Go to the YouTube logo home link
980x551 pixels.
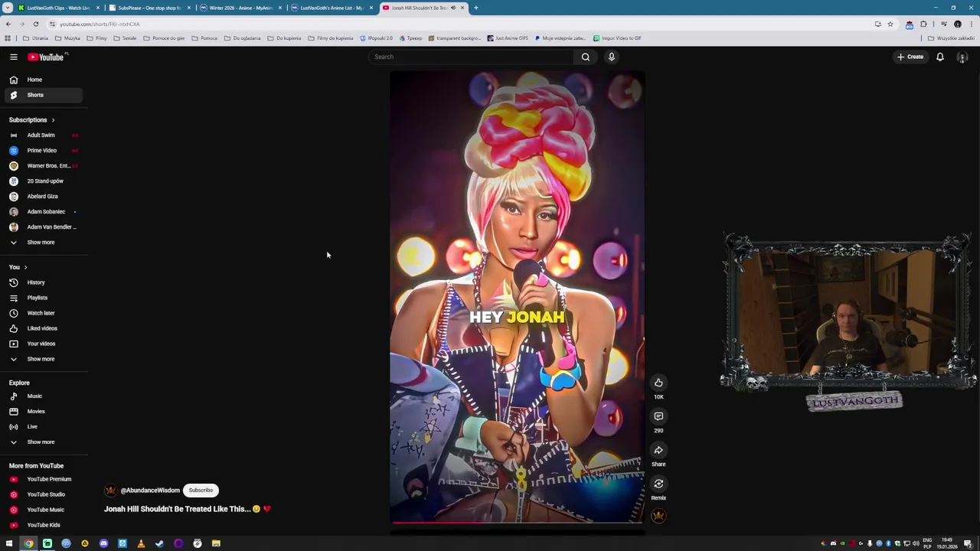(x=47, y=57)
